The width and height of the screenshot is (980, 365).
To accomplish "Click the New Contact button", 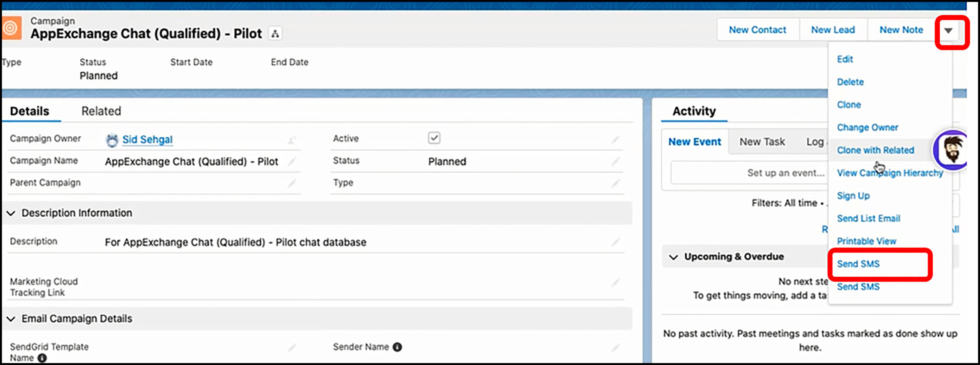I will pos(758,30).
